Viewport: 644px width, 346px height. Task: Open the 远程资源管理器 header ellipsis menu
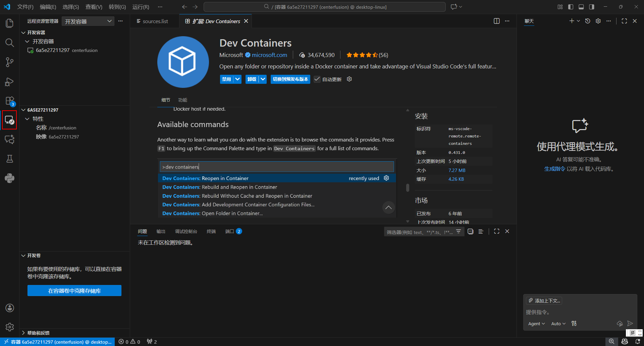(120, 21)
